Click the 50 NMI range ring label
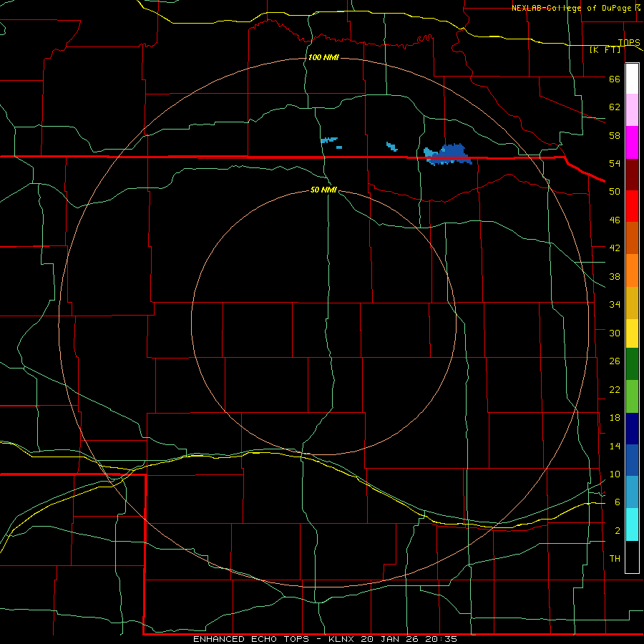Image resolution: width=644 pixels, height=644 pixels. coord(323,190)
